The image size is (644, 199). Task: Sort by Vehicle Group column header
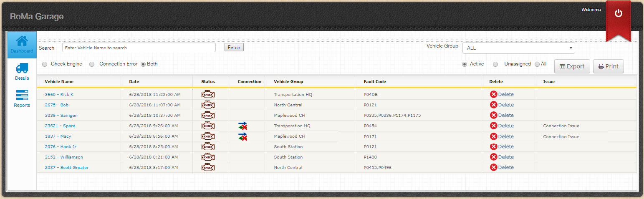click(x=288, y=81)
